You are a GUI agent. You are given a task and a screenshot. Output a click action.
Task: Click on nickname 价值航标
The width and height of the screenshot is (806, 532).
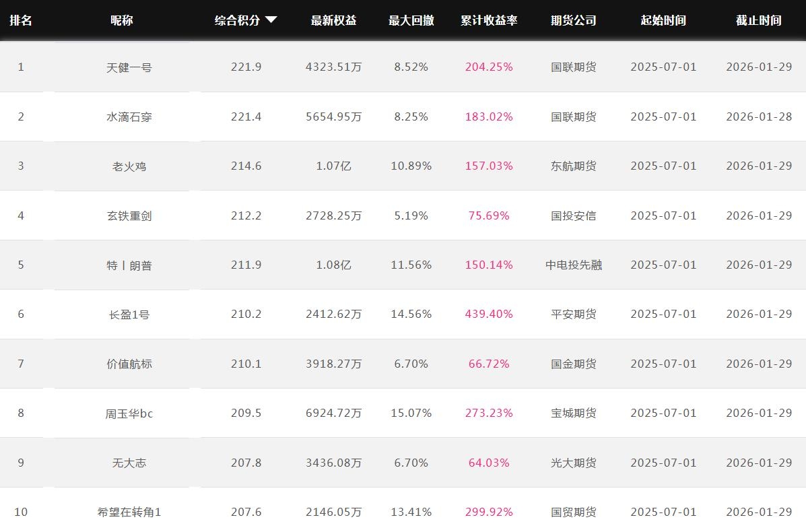(129, 364)
